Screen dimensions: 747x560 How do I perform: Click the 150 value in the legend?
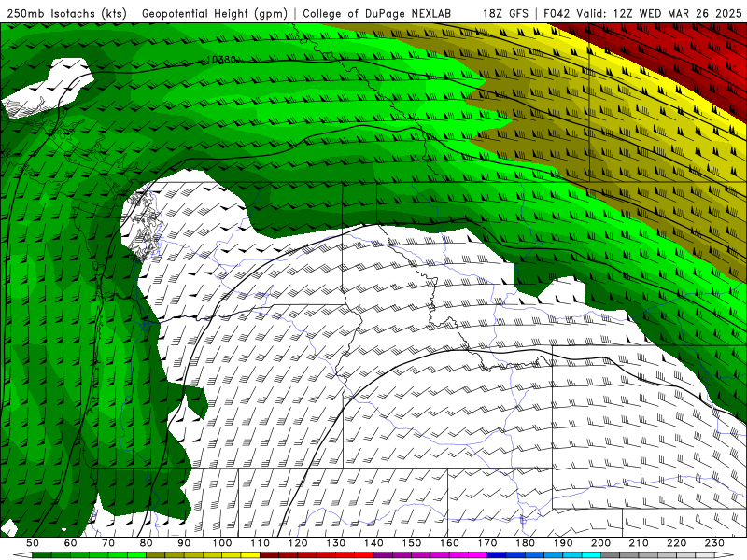point(412,543)
